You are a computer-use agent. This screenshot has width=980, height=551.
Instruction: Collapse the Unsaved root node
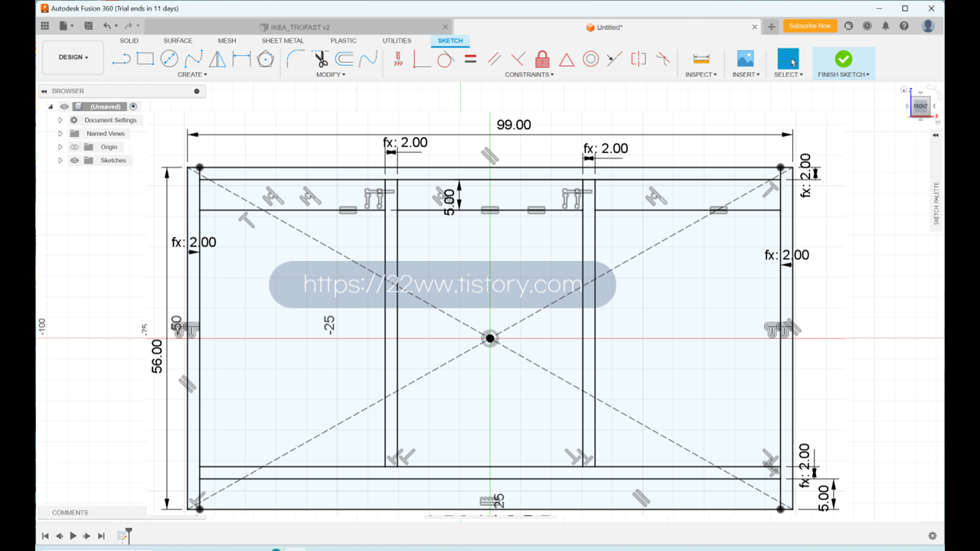(51, 106)
